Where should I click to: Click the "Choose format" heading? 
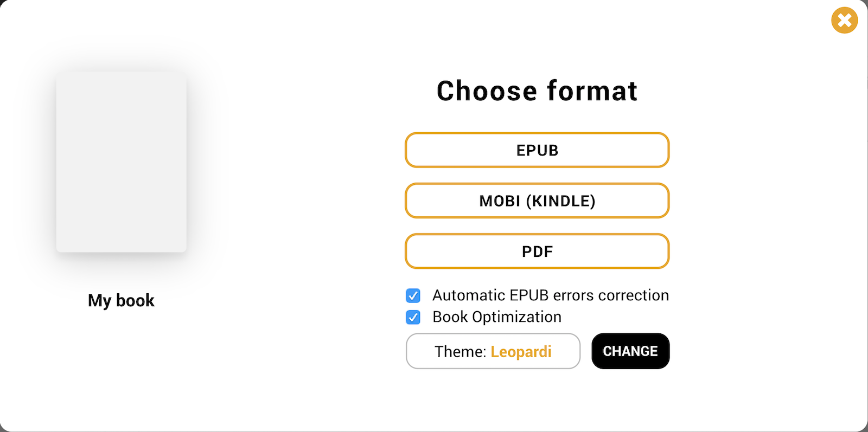(x=537, y=91)
